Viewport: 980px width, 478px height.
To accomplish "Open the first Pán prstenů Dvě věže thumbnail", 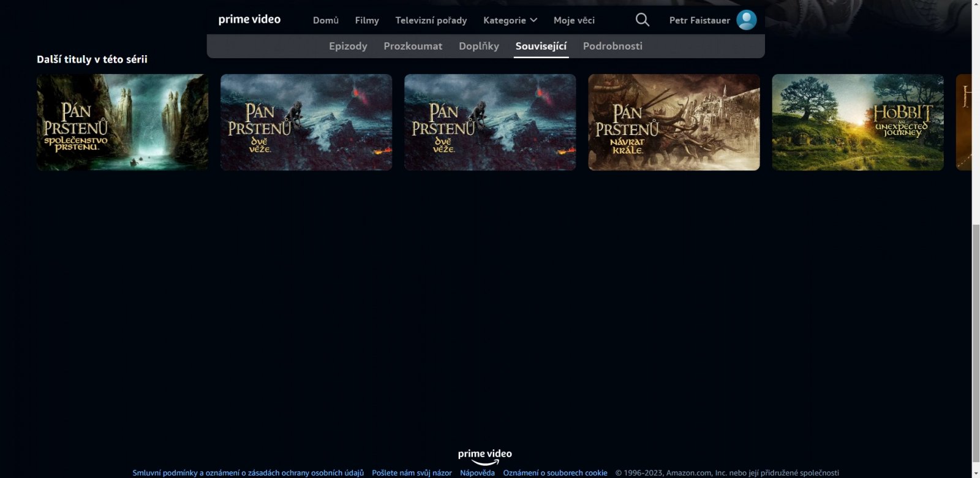I will click(306, 122).
